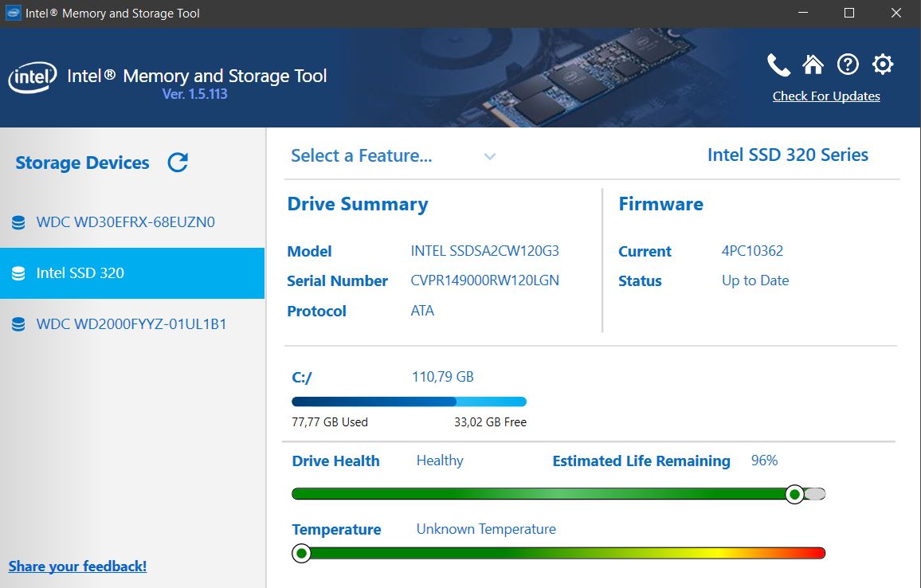This screenshot has width=921, height=588.
Task: Open the Select a Feature menu text
Action: (x=361, y=156)
